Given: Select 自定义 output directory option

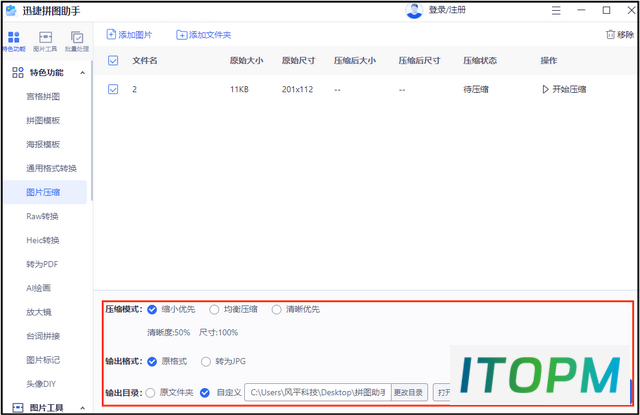Looking at the screenshot, I should (x=205, y=393).
